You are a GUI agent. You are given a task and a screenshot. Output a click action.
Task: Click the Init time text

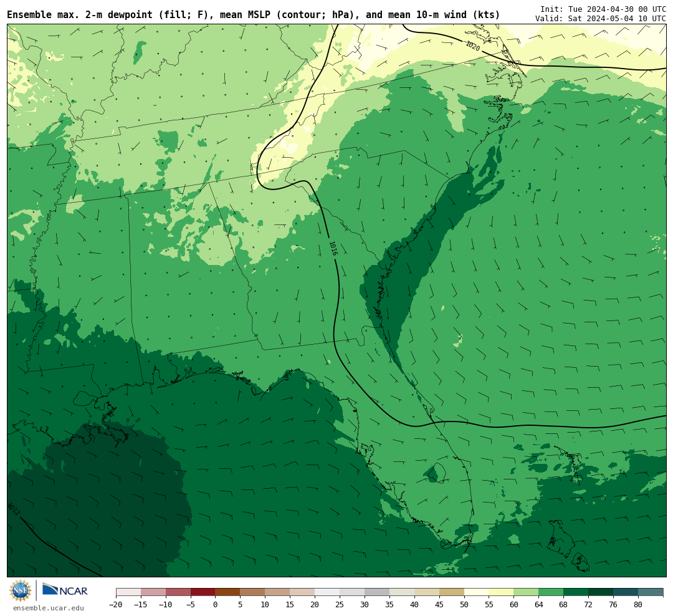point(603,9)
